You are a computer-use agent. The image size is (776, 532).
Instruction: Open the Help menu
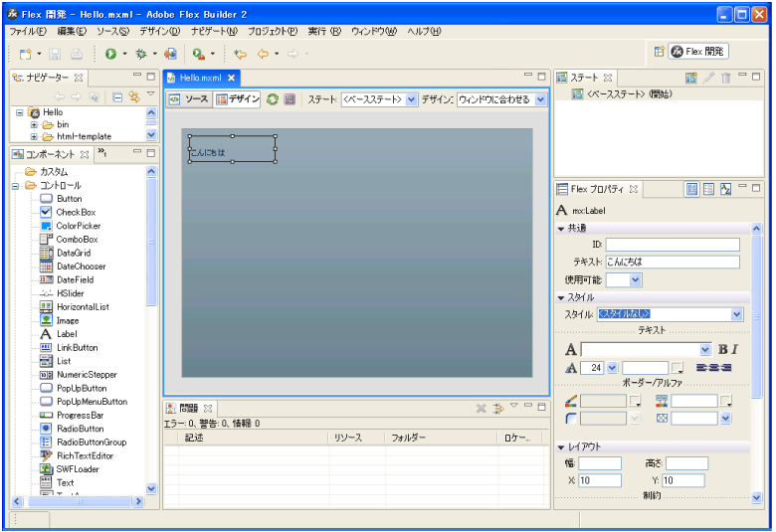pos(424,31)
